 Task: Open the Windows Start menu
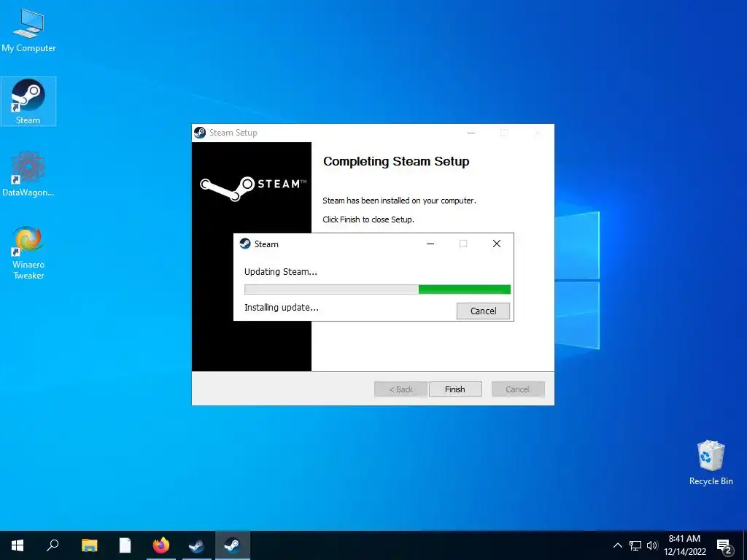(18, 545)
